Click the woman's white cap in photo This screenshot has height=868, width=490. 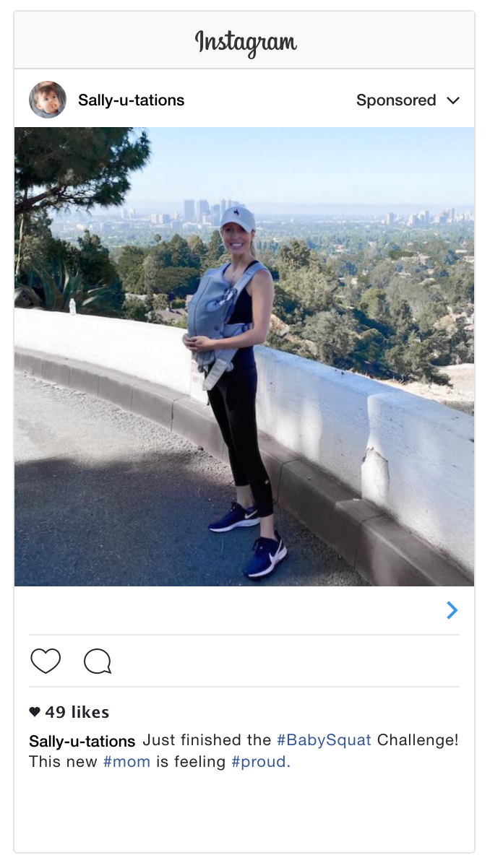238,217
